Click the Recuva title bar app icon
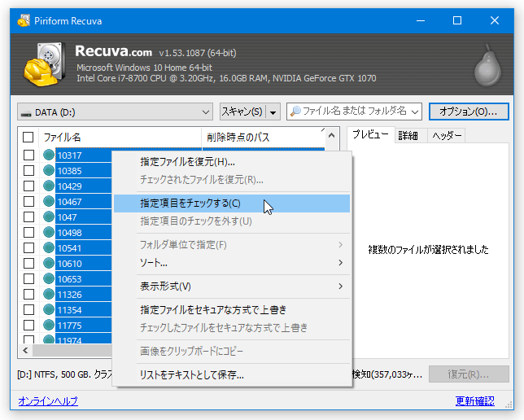The height and width of the screenshot is (420, 524). 24,20
